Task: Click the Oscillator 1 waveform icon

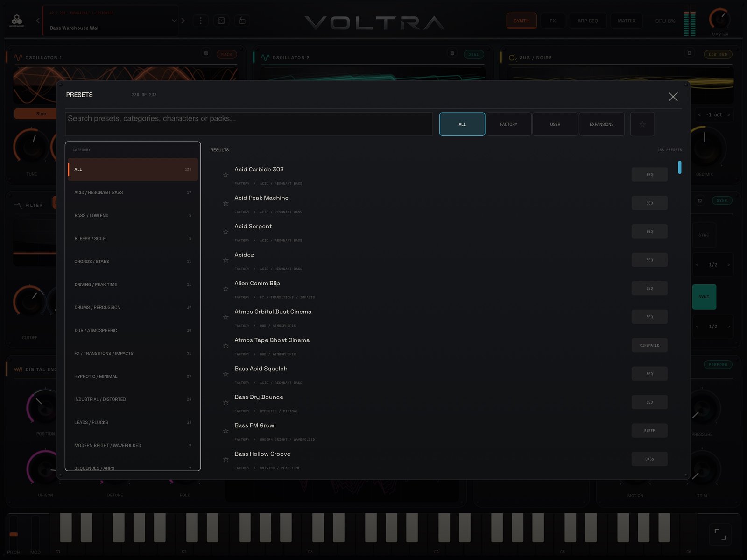Action: [18, 57]
